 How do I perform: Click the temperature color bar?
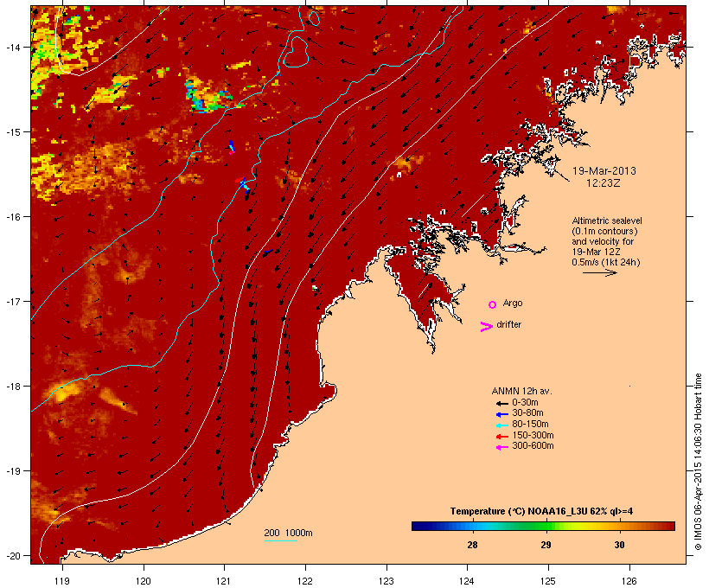[x=543, y=526]
